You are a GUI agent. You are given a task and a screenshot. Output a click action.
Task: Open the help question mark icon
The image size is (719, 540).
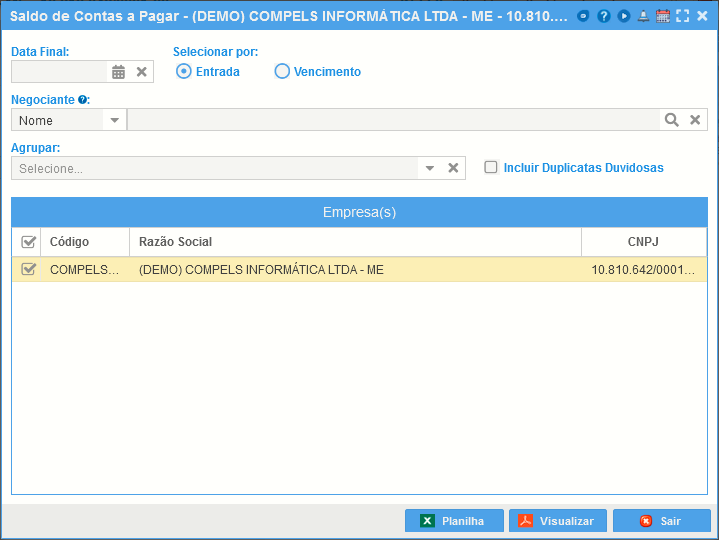click(x=603, y=17)
